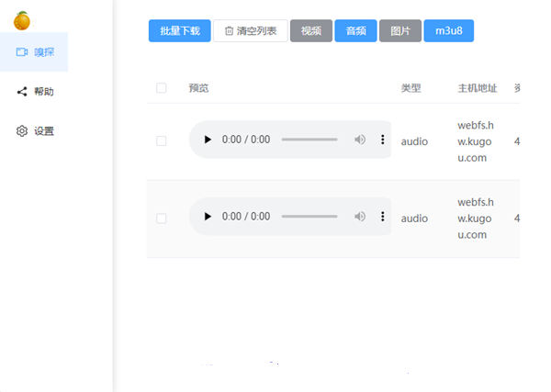The image size is (551, 392).
Task: Open the 帮助 help page
Action: click(x=35, y=92)
